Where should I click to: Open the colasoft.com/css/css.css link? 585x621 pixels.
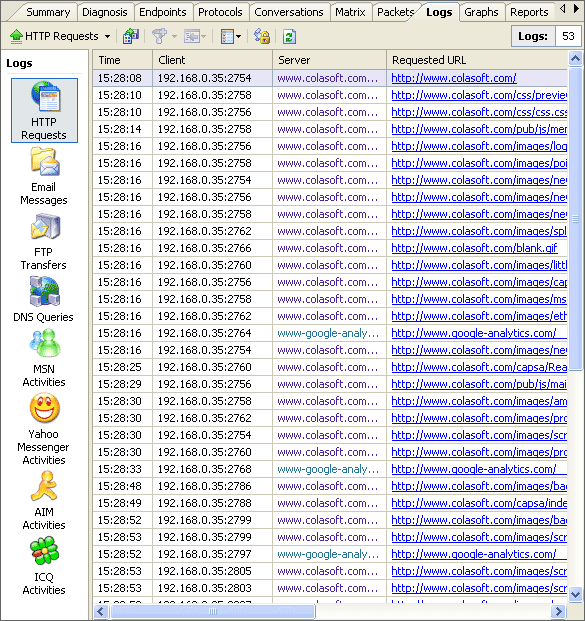pyautogui.click(x=479, y=112)
